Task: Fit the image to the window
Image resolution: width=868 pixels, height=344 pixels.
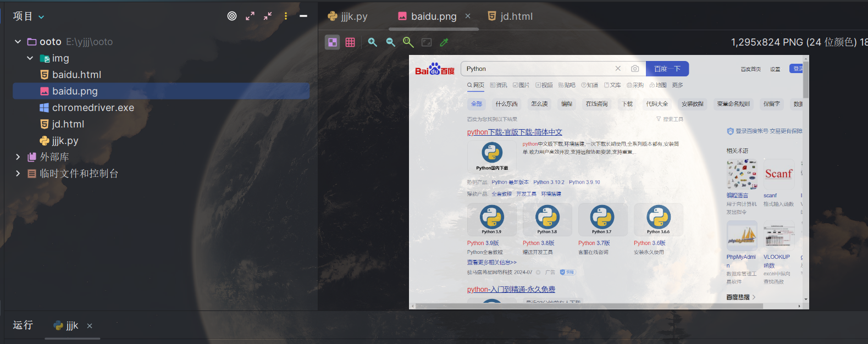Action: coord(427,42)
